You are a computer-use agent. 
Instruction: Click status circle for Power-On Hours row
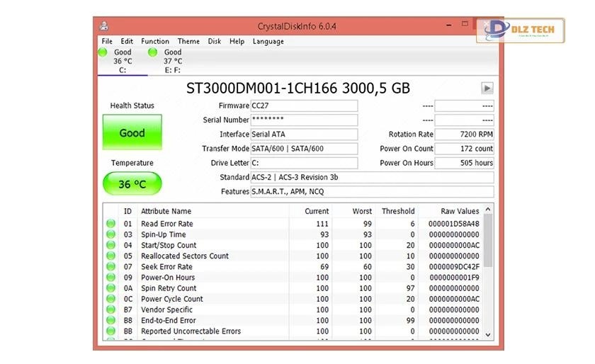pyautogui.click(x=110, y=277)
